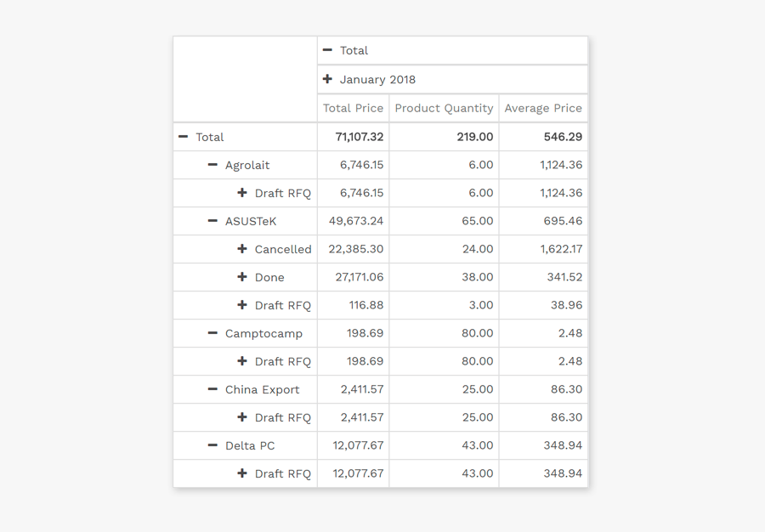The image size is (765, 532).
Task: Click the ASUSTeK 49,673.24 value cell
Action: coord(355,221)
